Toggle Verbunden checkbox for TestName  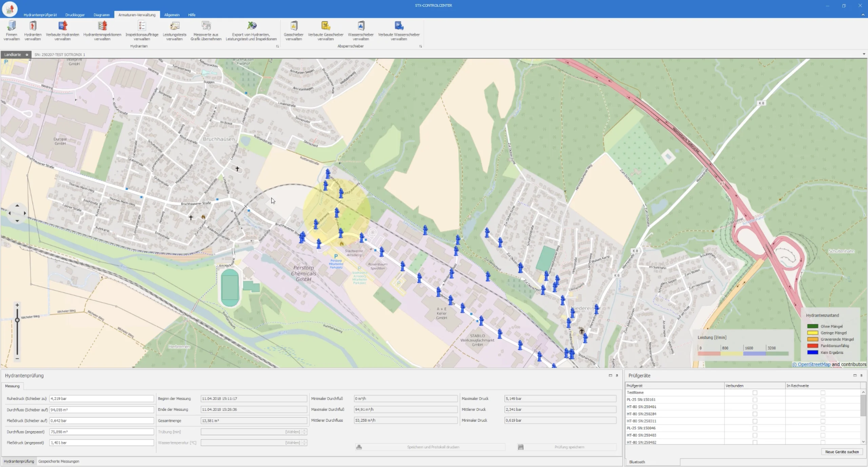tap(755, 392)
